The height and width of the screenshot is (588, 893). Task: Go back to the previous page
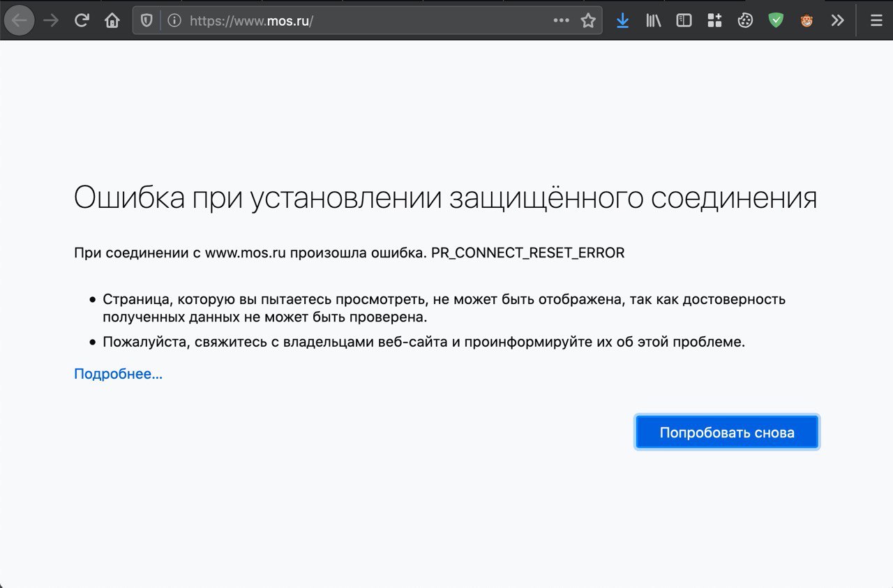pyautogui.click(x=20, y=20)
